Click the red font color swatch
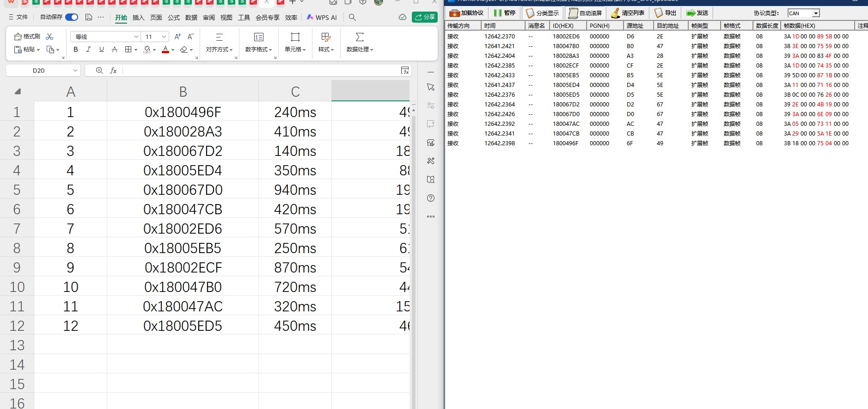Viewport: 868px width, 409px height. (165, 50)
